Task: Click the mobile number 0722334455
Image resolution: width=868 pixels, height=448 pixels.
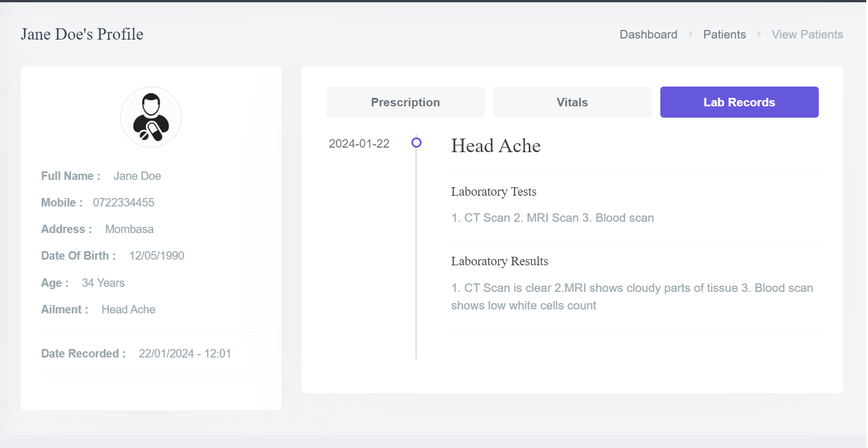Action: point(123,203)
